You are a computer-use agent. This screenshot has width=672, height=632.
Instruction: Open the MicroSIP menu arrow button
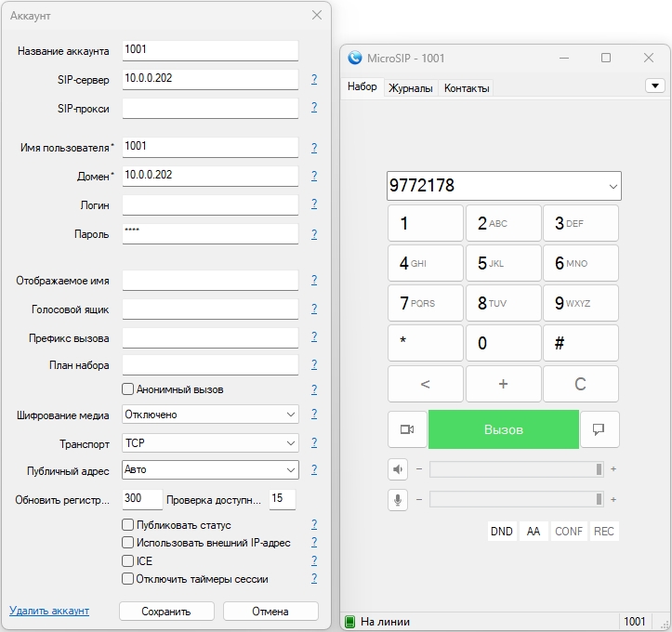pos(654,86)
